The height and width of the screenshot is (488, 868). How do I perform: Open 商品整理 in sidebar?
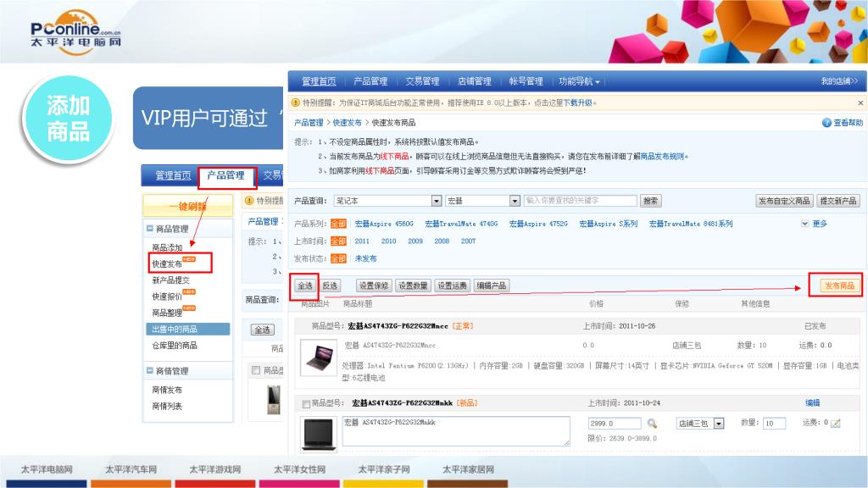coord(167,313)
